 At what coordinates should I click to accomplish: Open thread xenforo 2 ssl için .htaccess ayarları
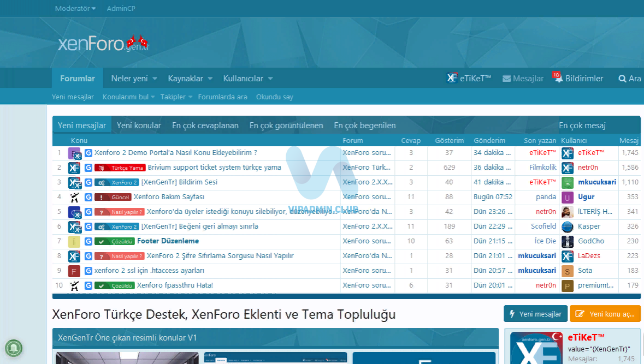pyautogui.click(x=149, y=271)
